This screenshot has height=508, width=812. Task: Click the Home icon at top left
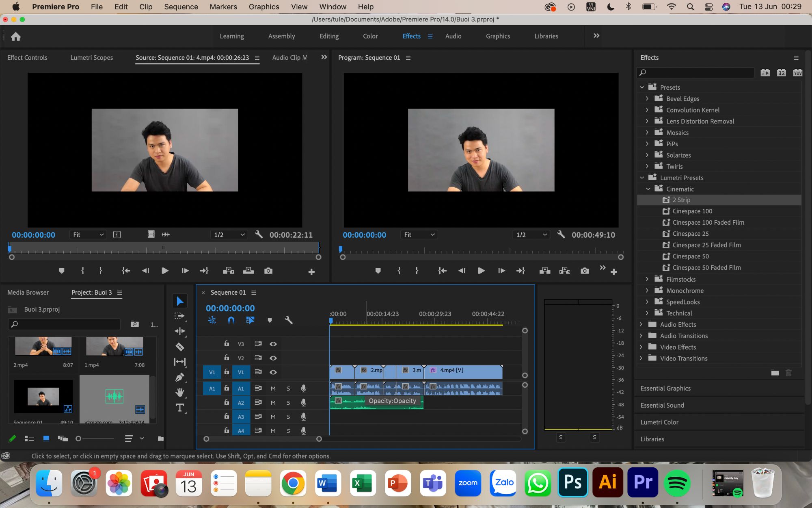[x=16, y=37]
